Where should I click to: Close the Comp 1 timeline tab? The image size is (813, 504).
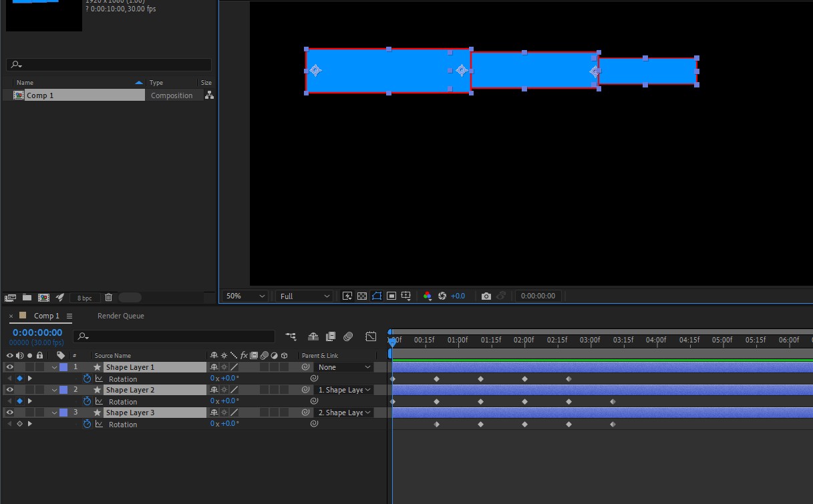pos(11,316)
